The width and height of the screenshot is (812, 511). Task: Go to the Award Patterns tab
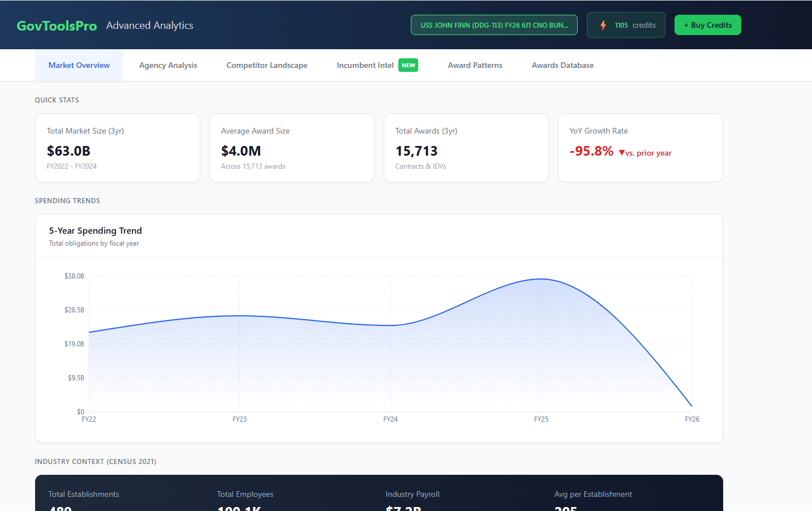(x=475, y=65)
